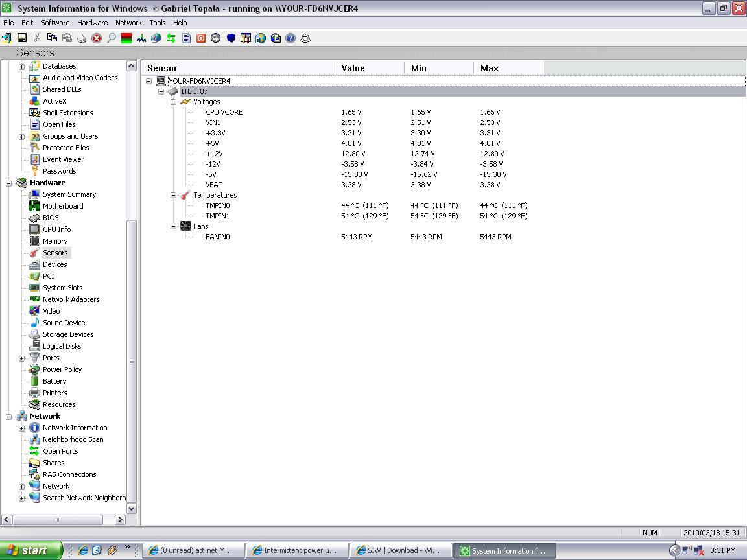This screenshot has height=560, width=747.
Task: Expand the Databases tree node
Action: [x=21, y=67]
